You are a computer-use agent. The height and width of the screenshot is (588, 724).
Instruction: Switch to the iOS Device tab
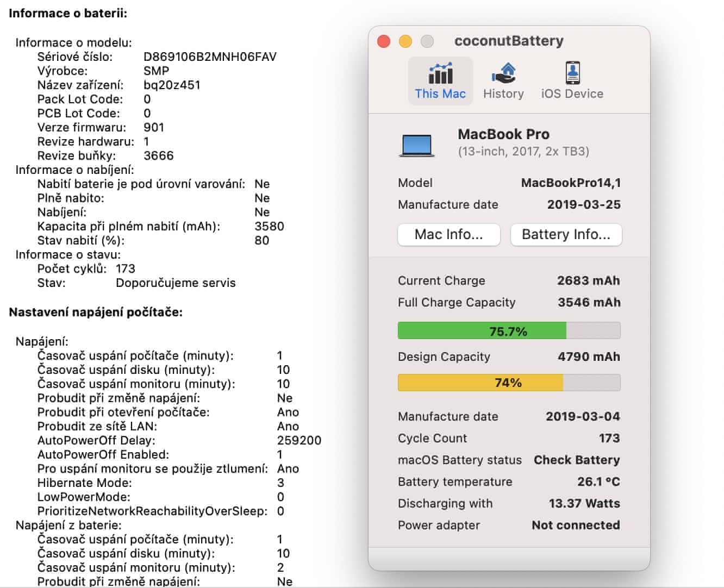572,80
